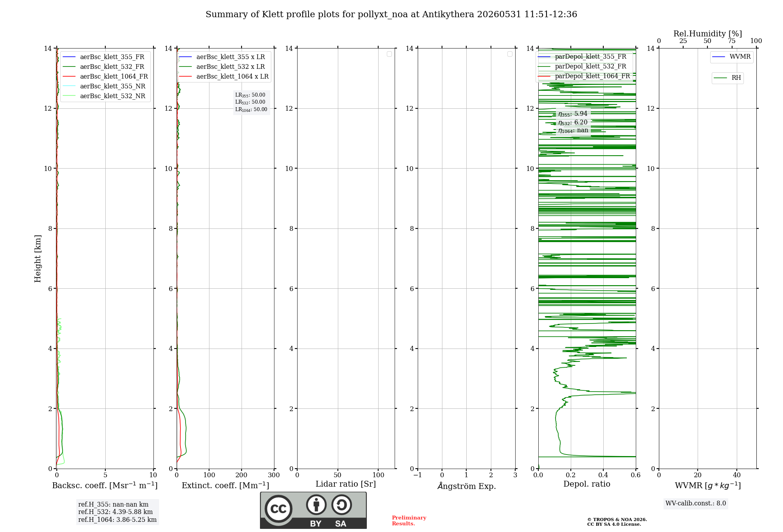The width and height of the screenshot is (783, 532).
Task: Click the empty legend box in Ångström panel
Action: tap(510, 54)
